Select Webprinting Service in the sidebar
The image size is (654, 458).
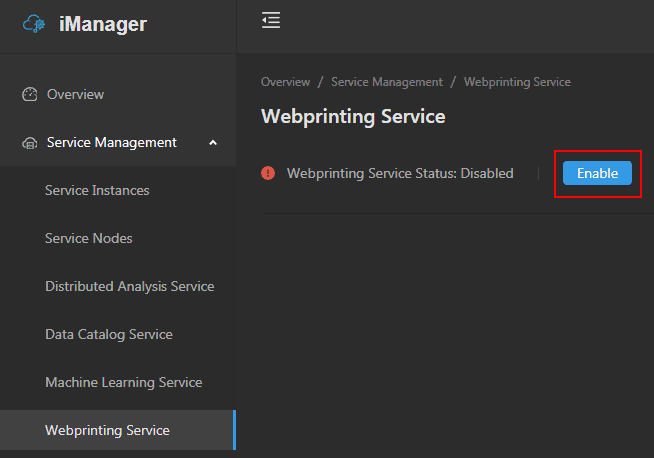tap(107, 430)
